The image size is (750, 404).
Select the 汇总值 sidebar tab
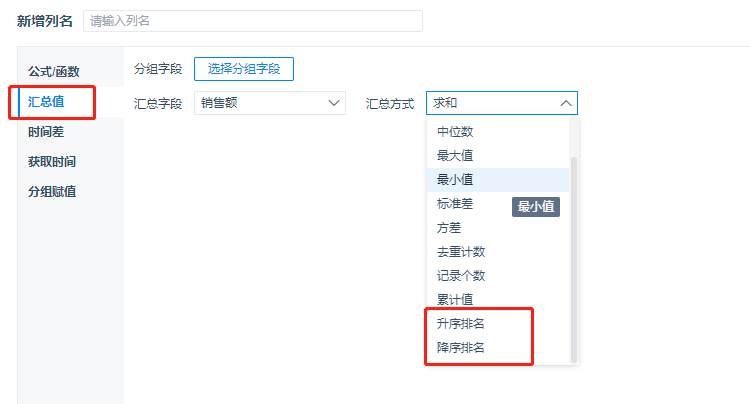(x=46, y=102)
